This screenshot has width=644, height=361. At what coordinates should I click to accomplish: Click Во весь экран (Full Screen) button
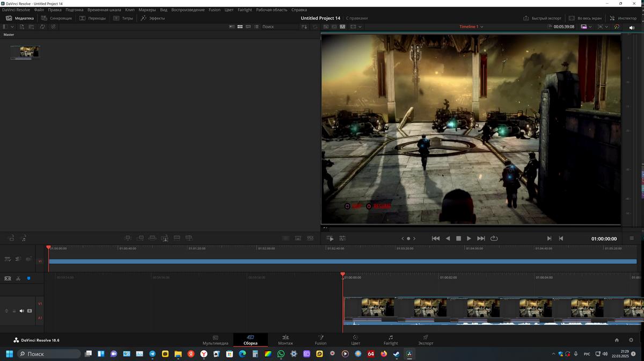click(x=589, y=18)
